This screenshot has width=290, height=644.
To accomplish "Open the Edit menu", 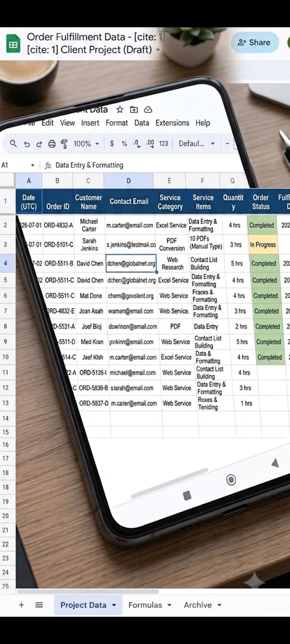I will 47,123.
